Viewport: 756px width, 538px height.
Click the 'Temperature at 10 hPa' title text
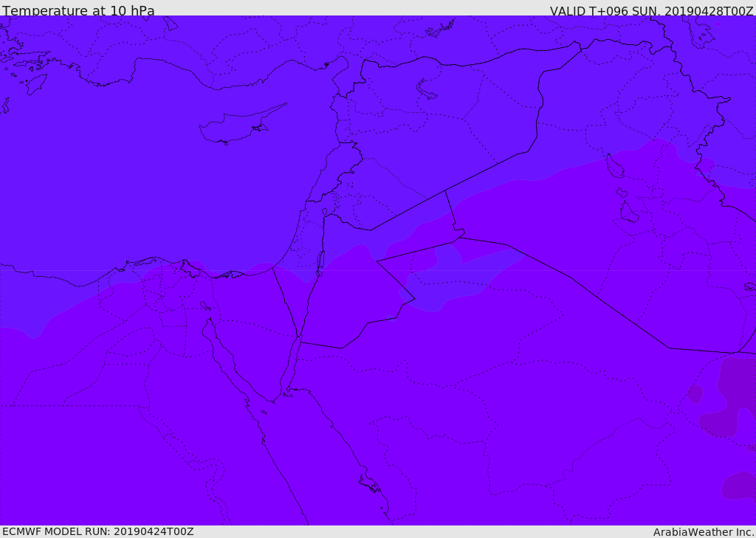point(78,10)
